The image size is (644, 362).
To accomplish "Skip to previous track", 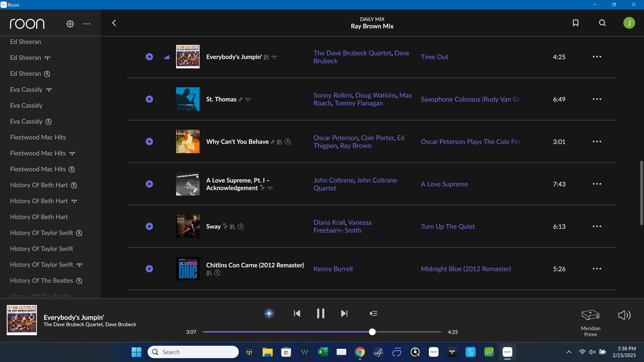I will [297, 313].
